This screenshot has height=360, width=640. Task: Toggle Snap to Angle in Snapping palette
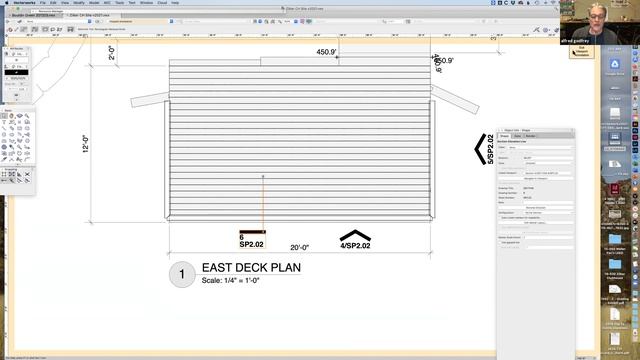[x=20, y=174]
